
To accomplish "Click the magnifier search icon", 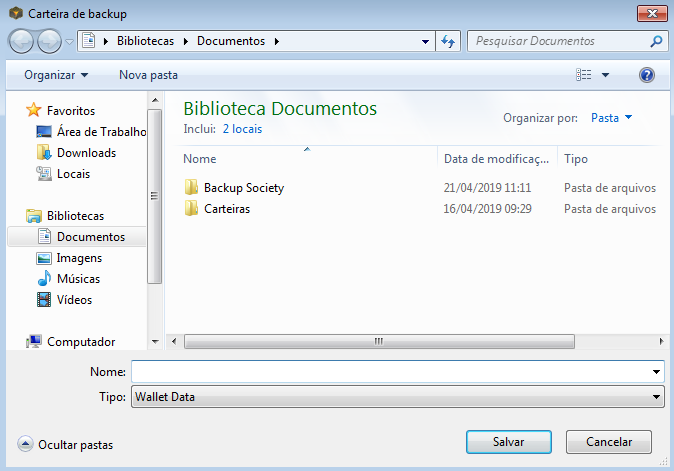I will (x=656, y=41).
